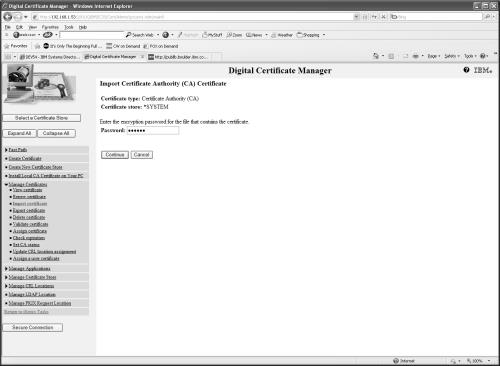500x366 pixels.
Task: Open the Validate certificate link
Action: [x=30, y=224]
